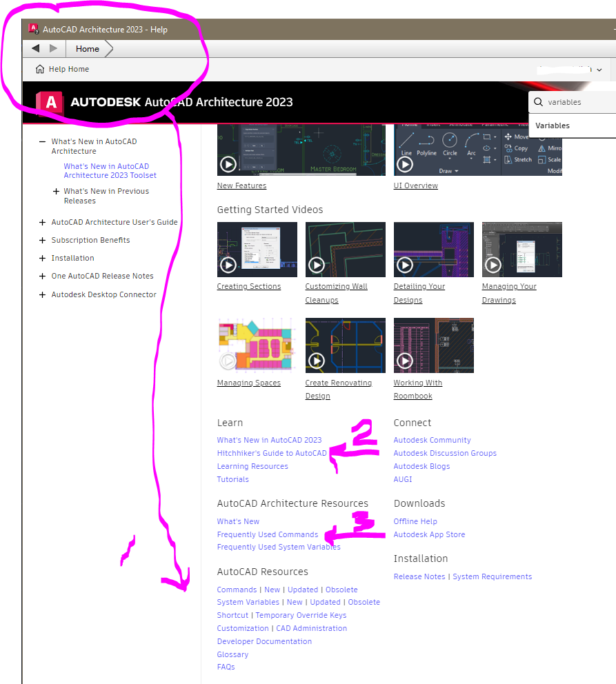Click the Help Home house icon
616x684 pixels.
point(41,69)
